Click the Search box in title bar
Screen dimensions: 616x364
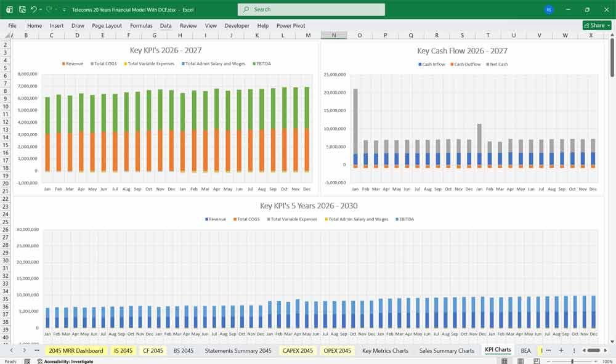coord(311,9)
